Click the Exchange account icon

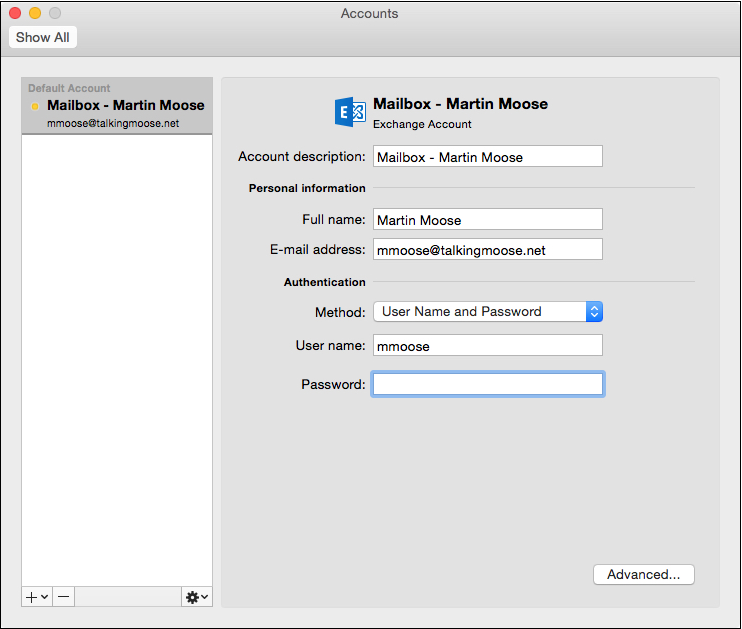coord(350,112)
